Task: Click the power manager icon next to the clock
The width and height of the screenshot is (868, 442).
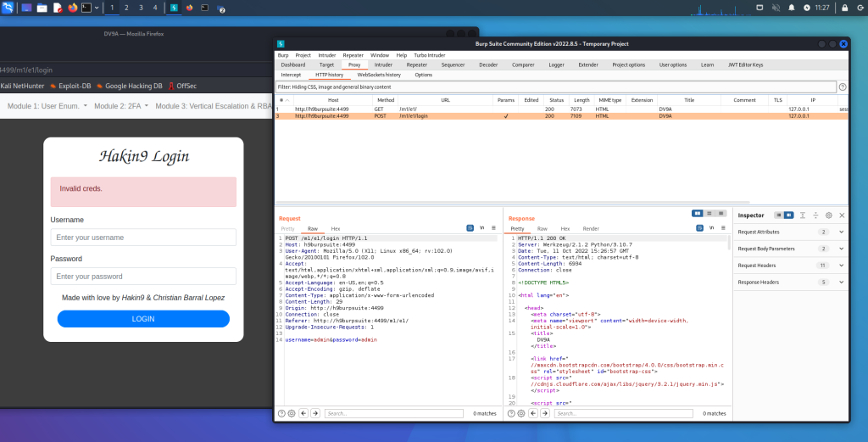Action: click(807, 8)
